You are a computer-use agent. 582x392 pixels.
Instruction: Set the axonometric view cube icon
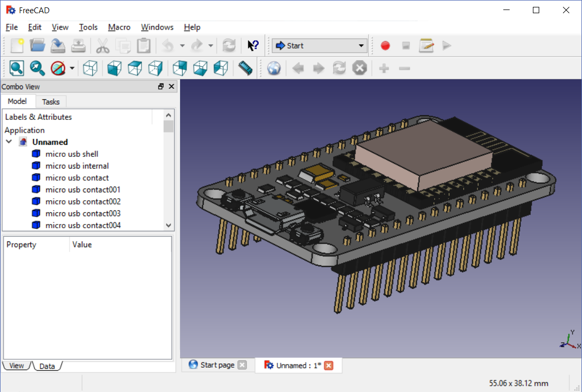(91, 68)
